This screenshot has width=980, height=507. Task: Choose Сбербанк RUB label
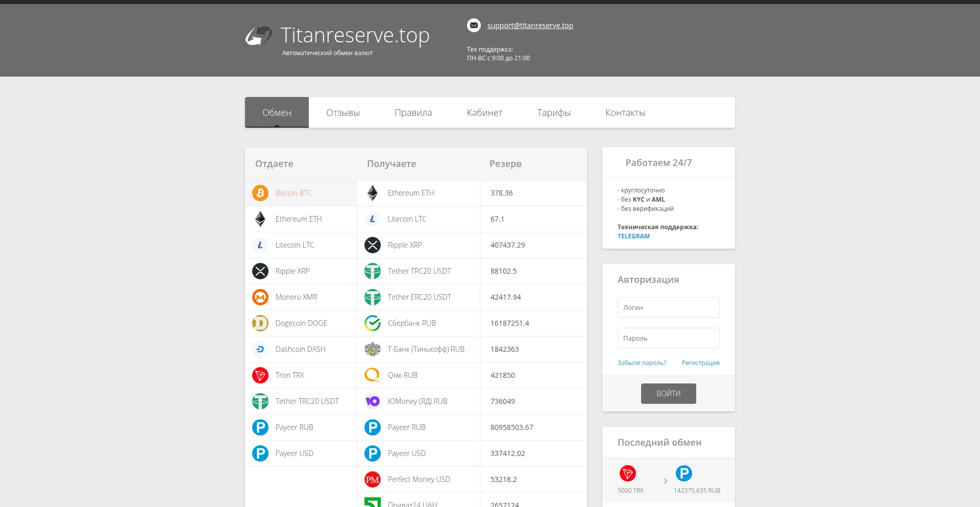[412, 323]
